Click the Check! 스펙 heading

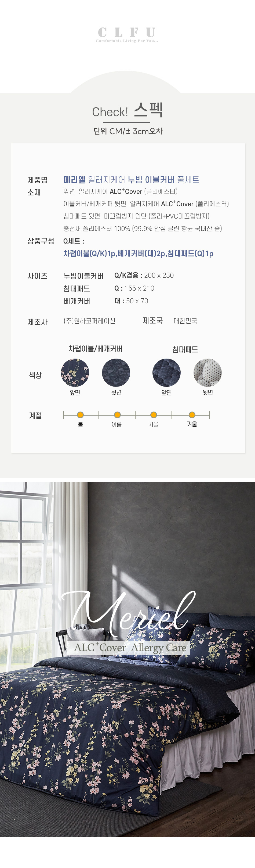pos(127,110)
